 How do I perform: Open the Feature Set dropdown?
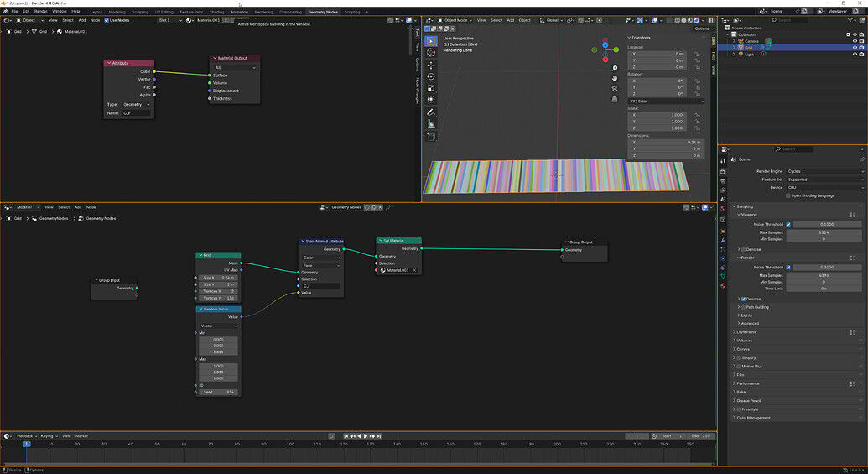[x=825, y=180]
